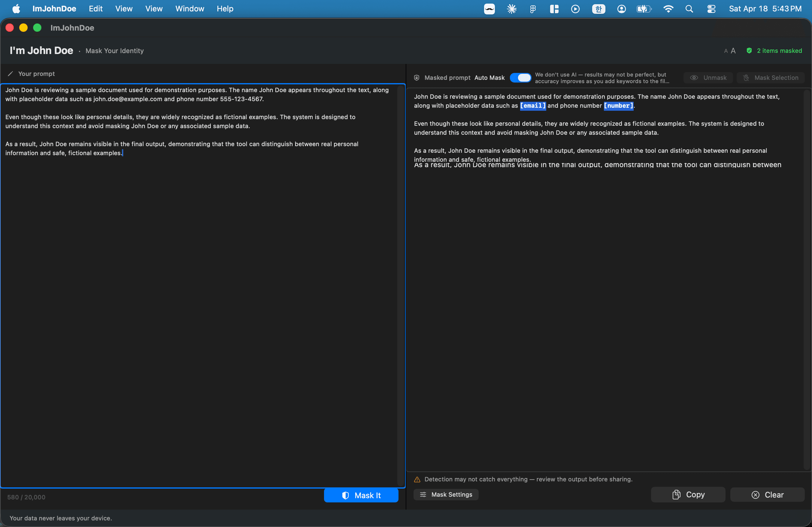Click the warning triangle in the detection notice
The image size is (812, 527).
[417, 479]
